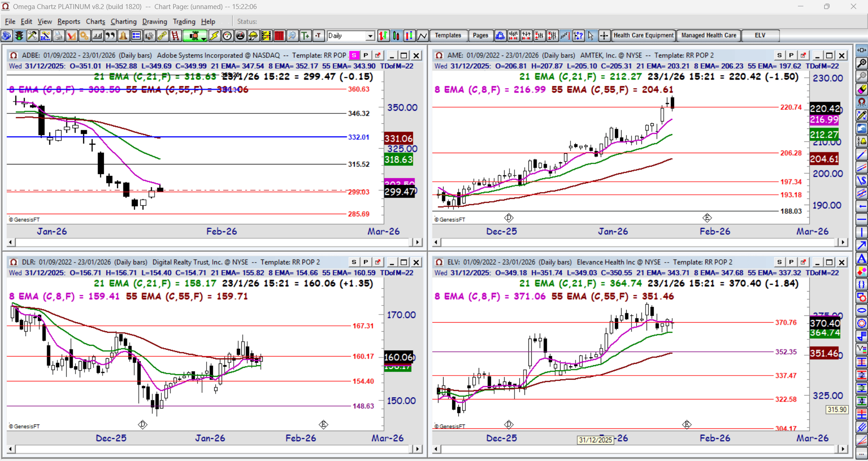Image resolution: width=868 pixels, height=461 pixels.
Task: Click the red pop-out icon on ELV chart
Action: [803, 262]
